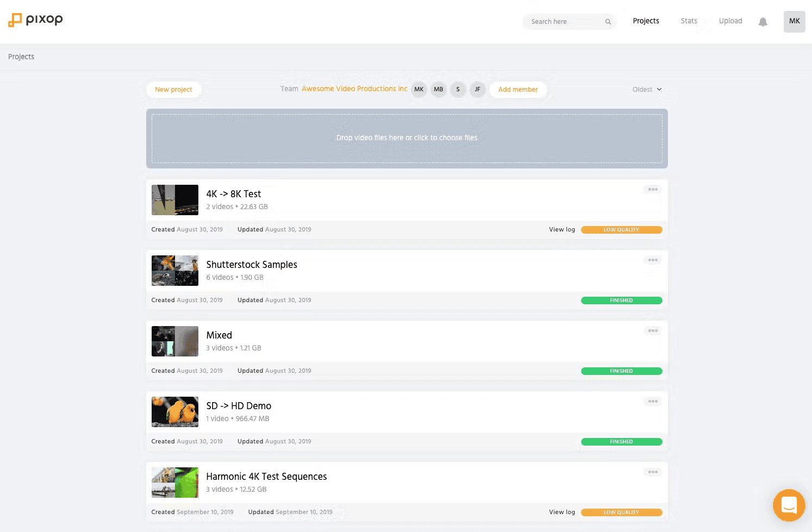Open options for Harmonic 4K Test Sequences
Image resolution: width=812 pixels, height=532 pixels.
click(653, 472)
